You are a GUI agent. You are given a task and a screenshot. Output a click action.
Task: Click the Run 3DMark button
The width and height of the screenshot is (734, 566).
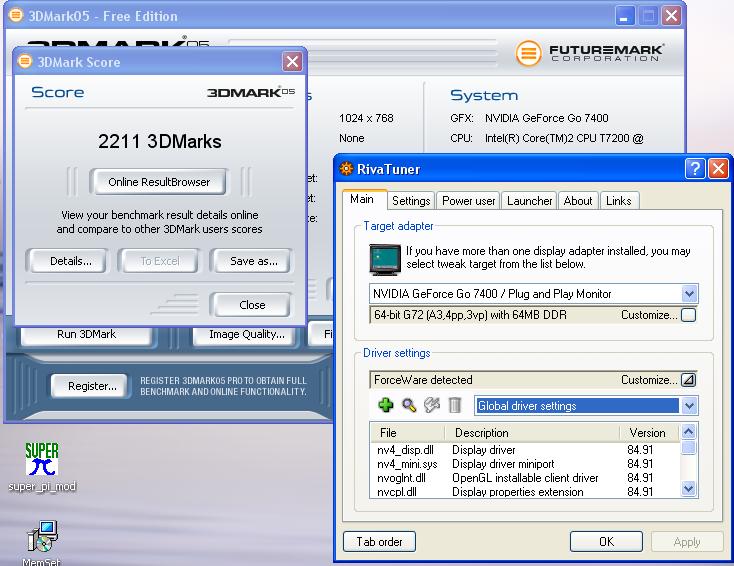[x=87, y=334]
